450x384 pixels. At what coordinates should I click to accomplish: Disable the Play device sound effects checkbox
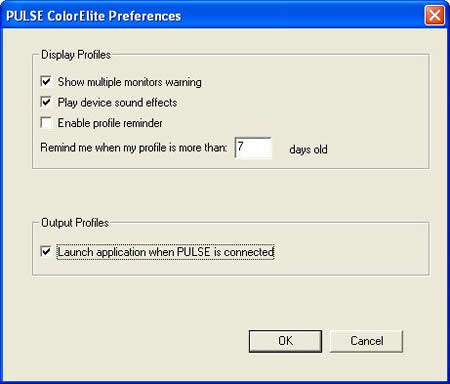tap(46, 102)
